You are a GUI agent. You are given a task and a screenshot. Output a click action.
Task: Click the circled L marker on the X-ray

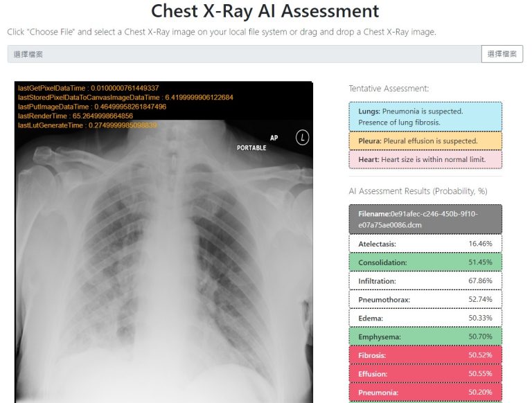[302, 138]
